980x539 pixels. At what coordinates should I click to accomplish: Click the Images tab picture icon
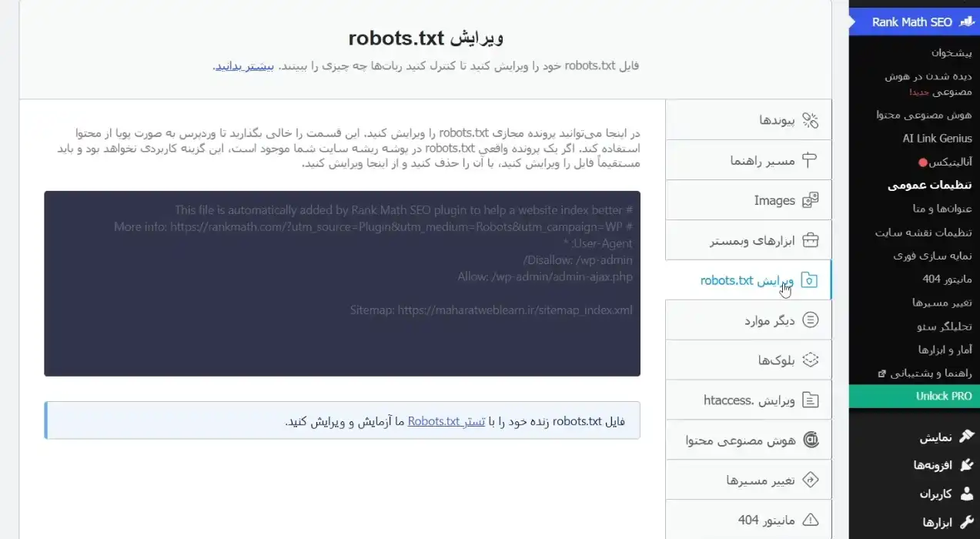tap(810, 200)
